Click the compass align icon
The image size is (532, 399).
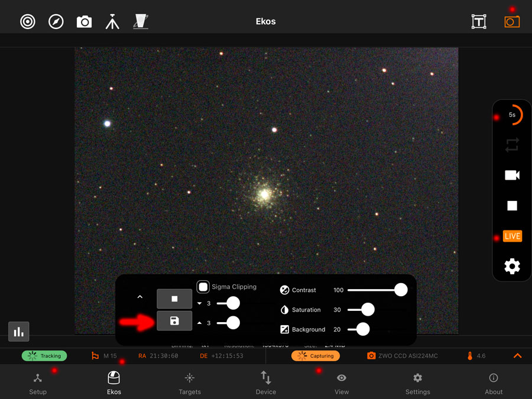(56, 22)
